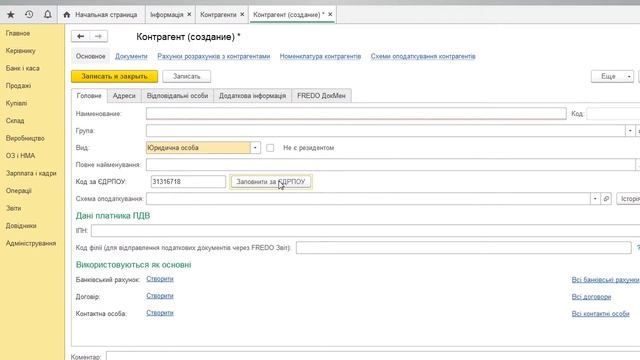The height and width of the screenshot is (360, 640).
Task: Open Всі контактні особи link
Action: (x=600, y=313)
